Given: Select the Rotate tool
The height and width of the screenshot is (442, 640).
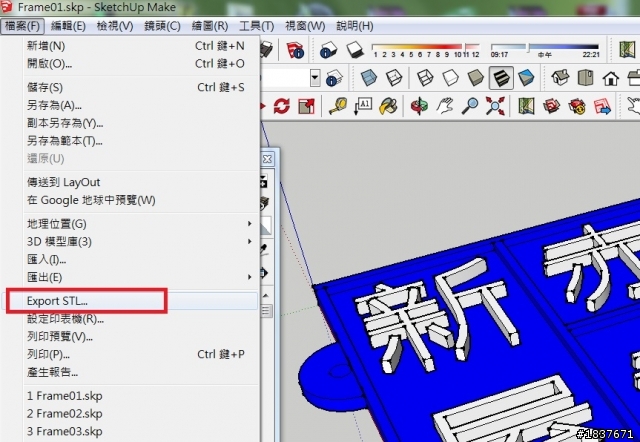Looking at the screenshot, I should click(x=282, y=106).
